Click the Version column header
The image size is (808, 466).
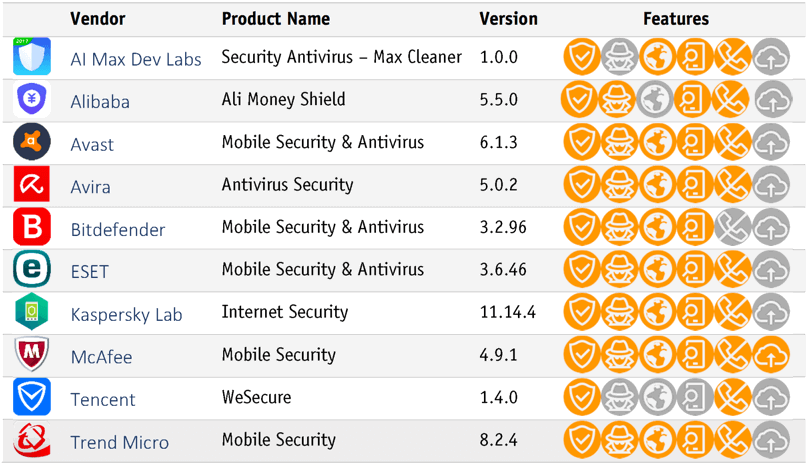click(x=508, y=19)
